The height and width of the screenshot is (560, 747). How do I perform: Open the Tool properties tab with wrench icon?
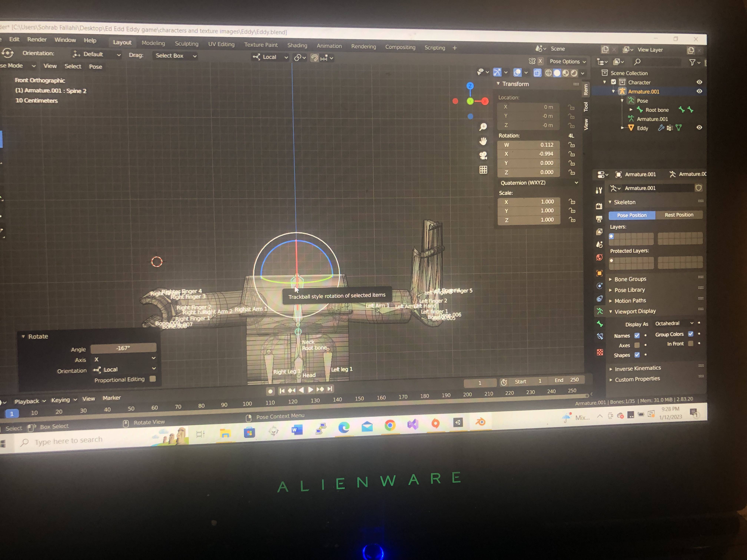click(599, 191)
